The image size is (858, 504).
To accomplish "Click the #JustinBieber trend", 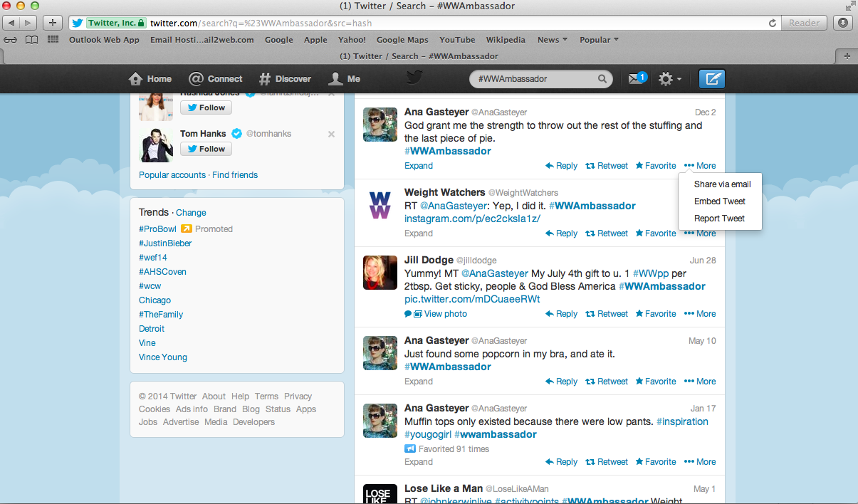I will click(x=165, y=243).
